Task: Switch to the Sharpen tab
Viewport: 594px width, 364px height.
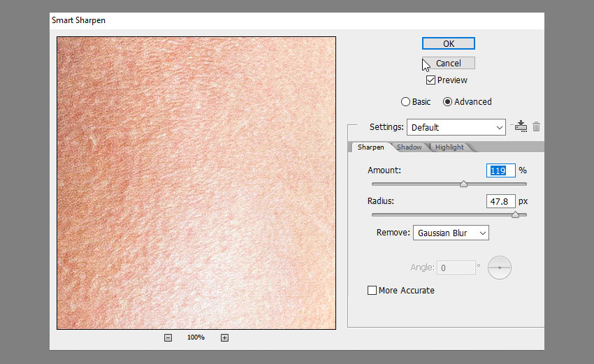Action: (x=370, y=147)
